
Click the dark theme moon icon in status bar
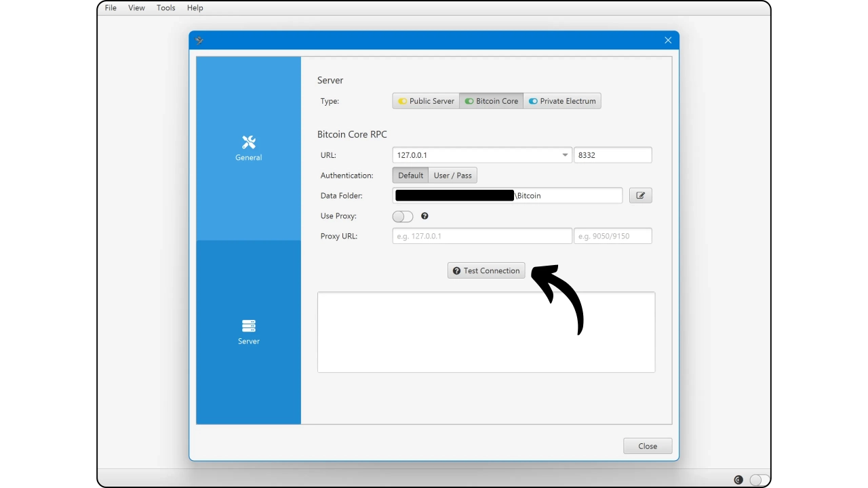(x=738, y=480)
